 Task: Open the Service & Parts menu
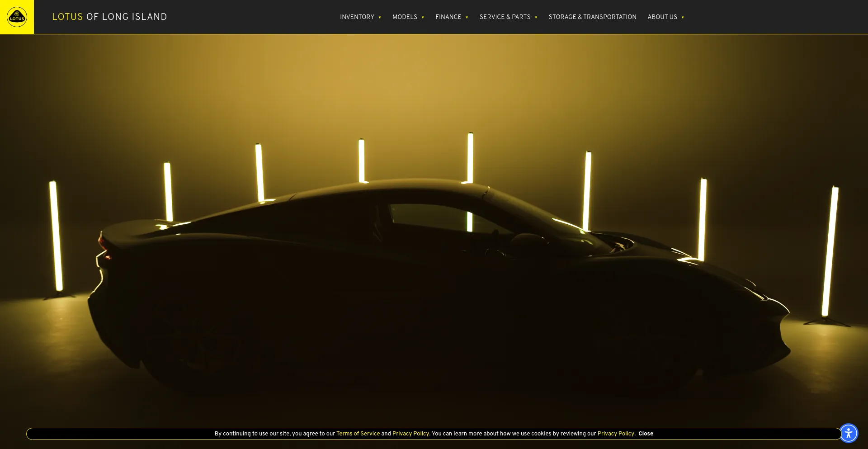(x=505, y=17)
